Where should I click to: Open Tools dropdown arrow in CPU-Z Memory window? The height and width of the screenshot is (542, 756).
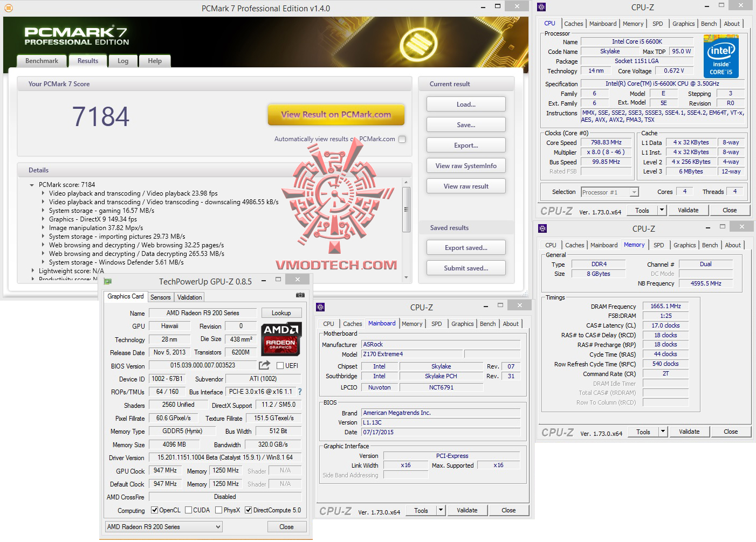[663, 432]
